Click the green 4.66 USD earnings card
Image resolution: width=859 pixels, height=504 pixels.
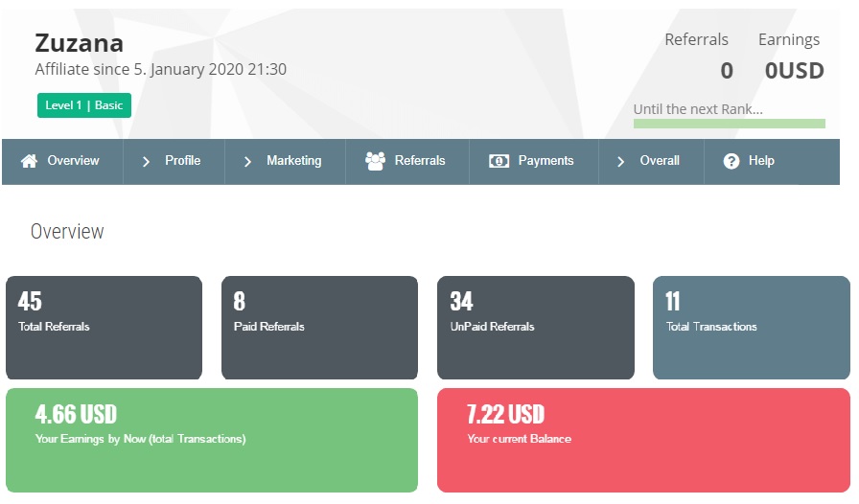point(212,441)
